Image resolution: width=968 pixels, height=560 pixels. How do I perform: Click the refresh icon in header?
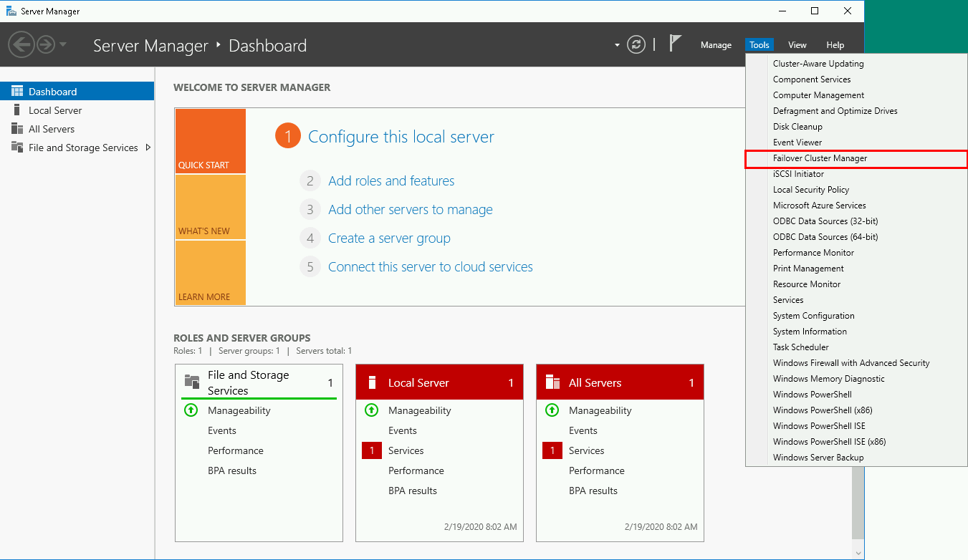[x=636, y=45]
